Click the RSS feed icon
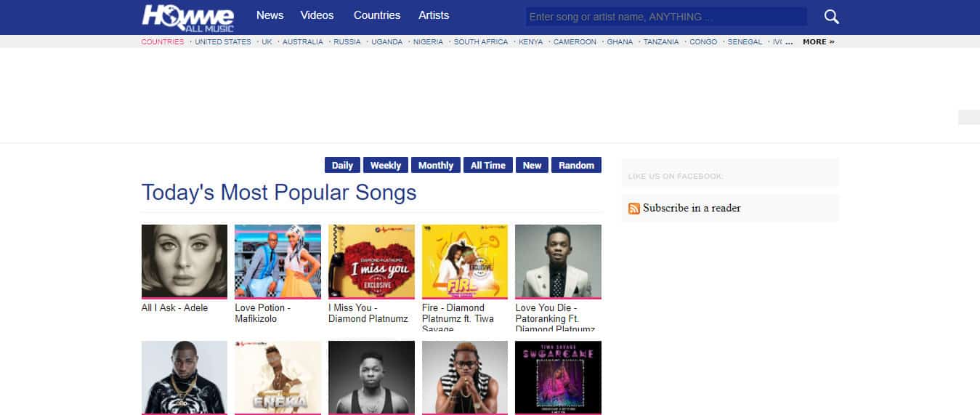The height and width of the screenshot is (415, 980). point(634,209)
